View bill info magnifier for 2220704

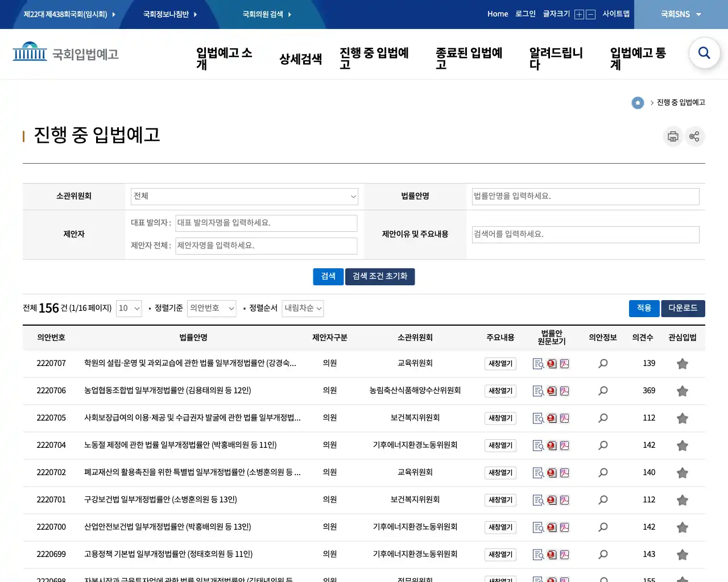(x=603, y=446)
